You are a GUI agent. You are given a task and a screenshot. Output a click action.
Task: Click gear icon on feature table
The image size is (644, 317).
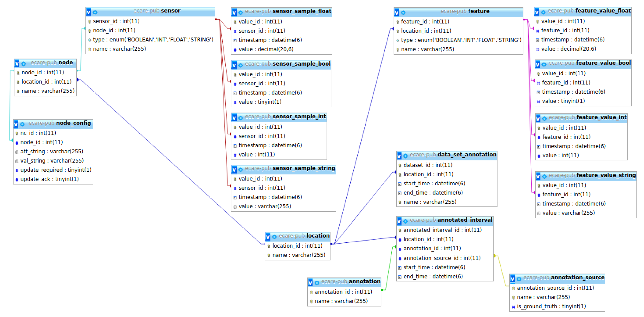(x=403, y=12)
